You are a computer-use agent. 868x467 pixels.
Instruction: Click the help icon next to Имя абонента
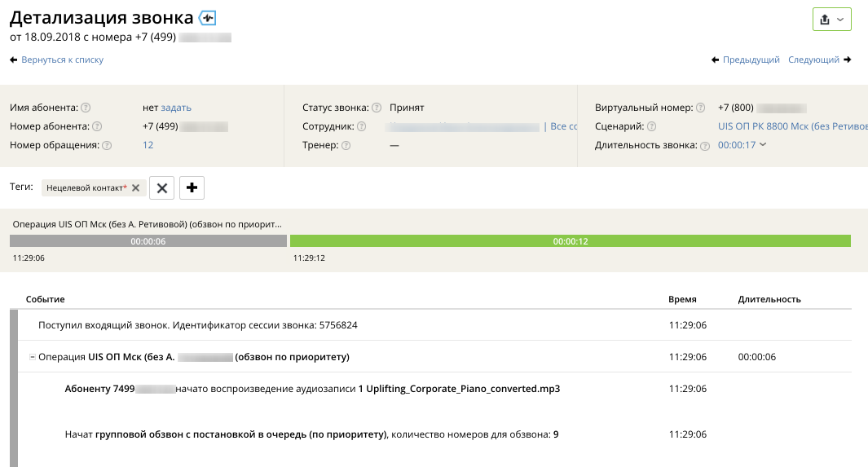tap(86, 108)
